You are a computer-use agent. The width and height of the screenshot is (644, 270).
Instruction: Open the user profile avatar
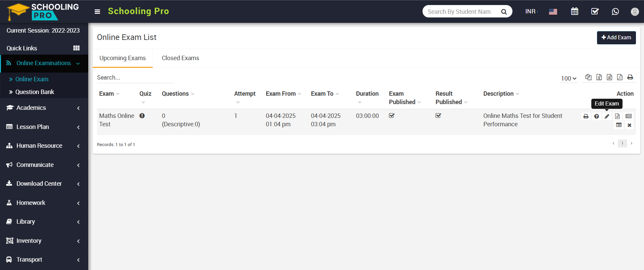[635, 12]
